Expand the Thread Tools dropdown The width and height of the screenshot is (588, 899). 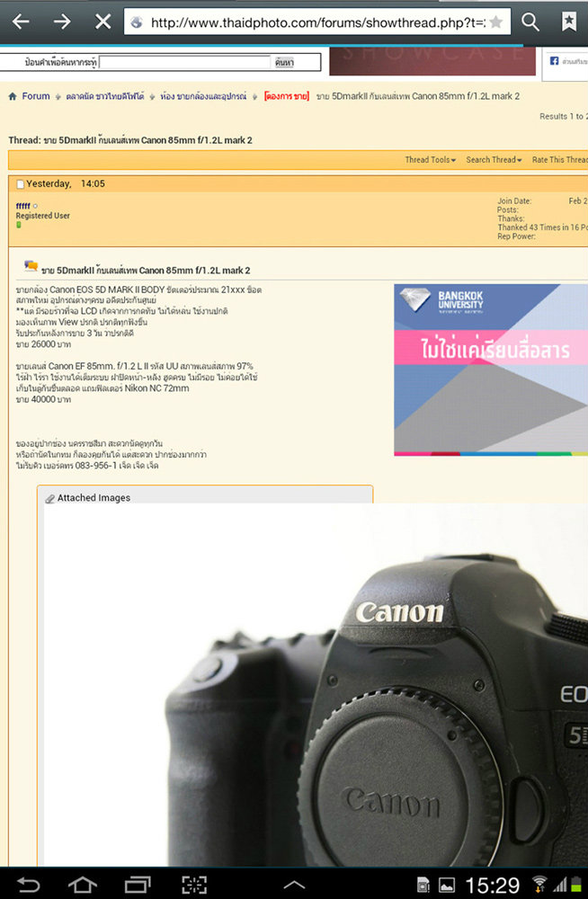[x=431, y=160]
